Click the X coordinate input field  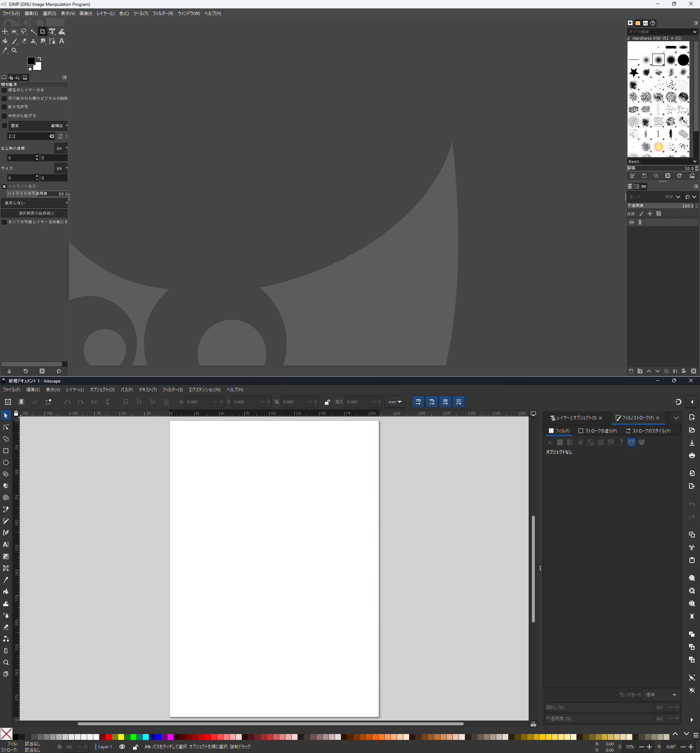[x=198, y=402]
